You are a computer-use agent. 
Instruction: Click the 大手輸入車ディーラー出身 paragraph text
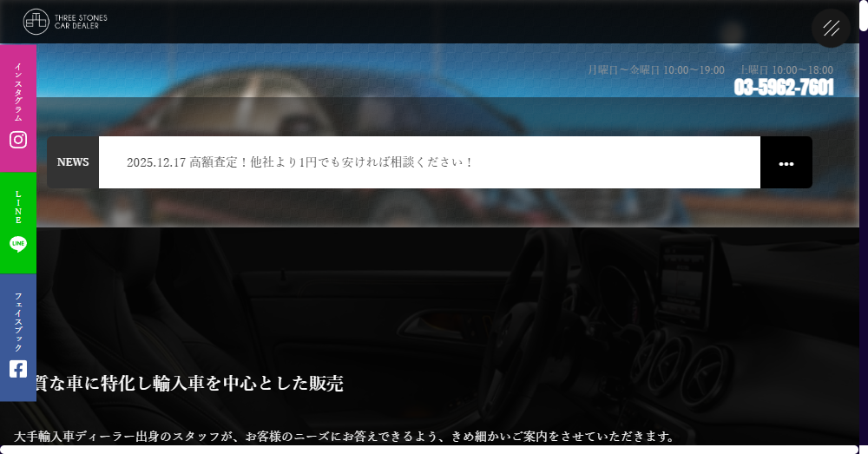[x=345, y=436]
